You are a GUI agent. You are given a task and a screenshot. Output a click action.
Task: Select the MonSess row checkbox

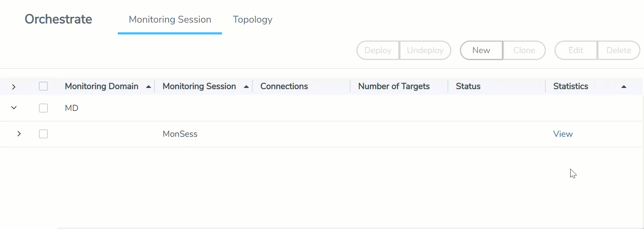43,134
